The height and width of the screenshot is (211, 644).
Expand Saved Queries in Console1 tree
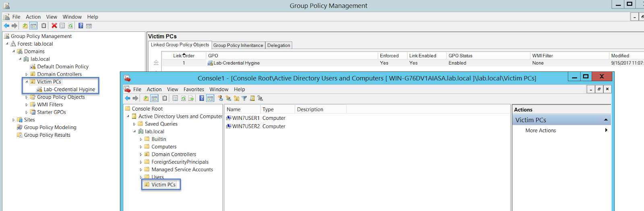pos(134,124)
